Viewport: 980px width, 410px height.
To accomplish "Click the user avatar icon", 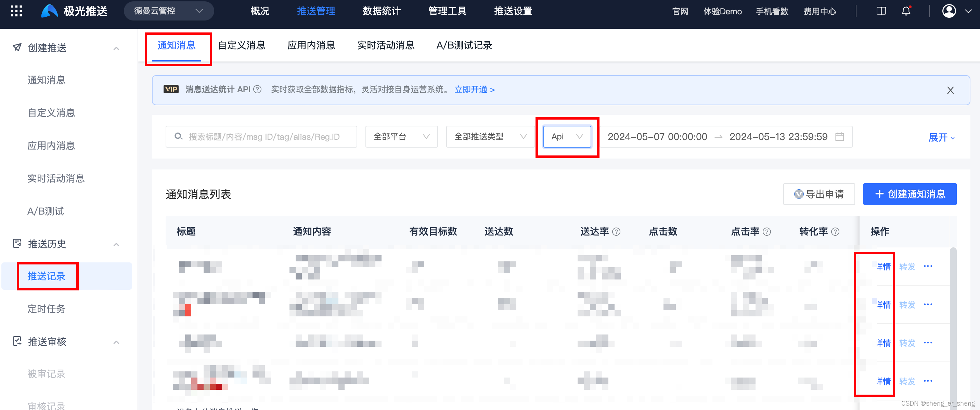I will (x=949, y=11).
